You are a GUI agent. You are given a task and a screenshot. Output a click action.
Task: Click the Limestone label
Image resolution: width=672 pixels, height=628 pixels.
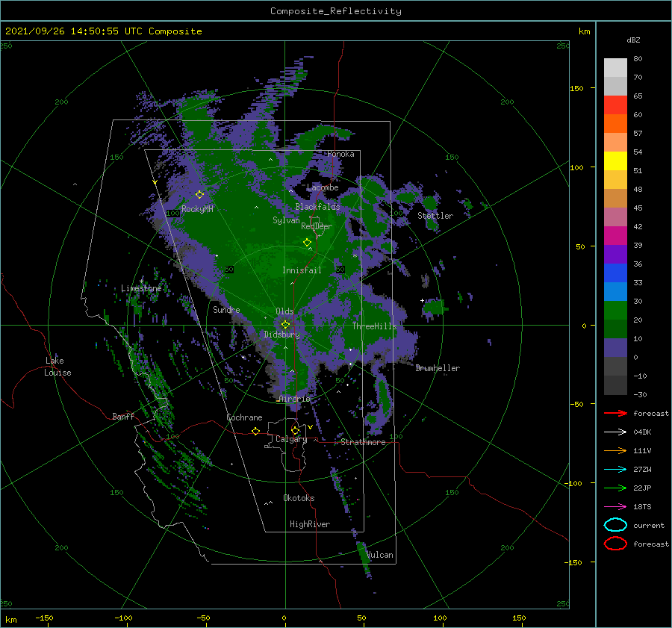141,288
